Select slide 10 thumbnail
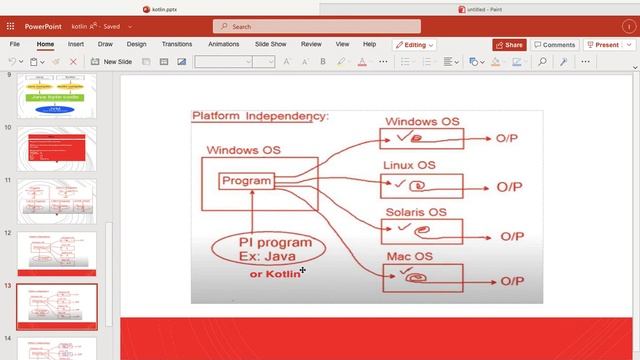Image resolution: width=640 pixels, height=360 pixels. pyautogui.click(x=57, y=149)
